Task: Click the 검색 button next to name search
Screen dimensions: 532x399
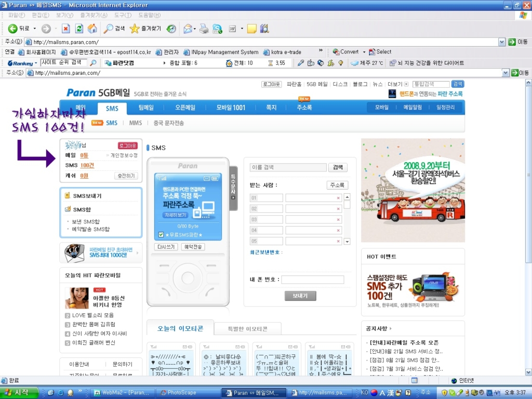Action: pos(338,167)
